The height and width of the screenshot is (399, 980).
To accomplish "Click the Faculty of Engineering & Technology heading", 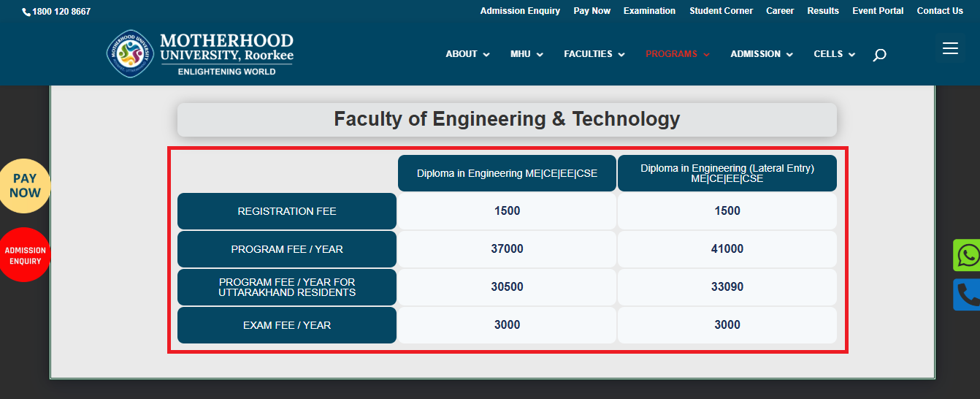I will [507, 119].
